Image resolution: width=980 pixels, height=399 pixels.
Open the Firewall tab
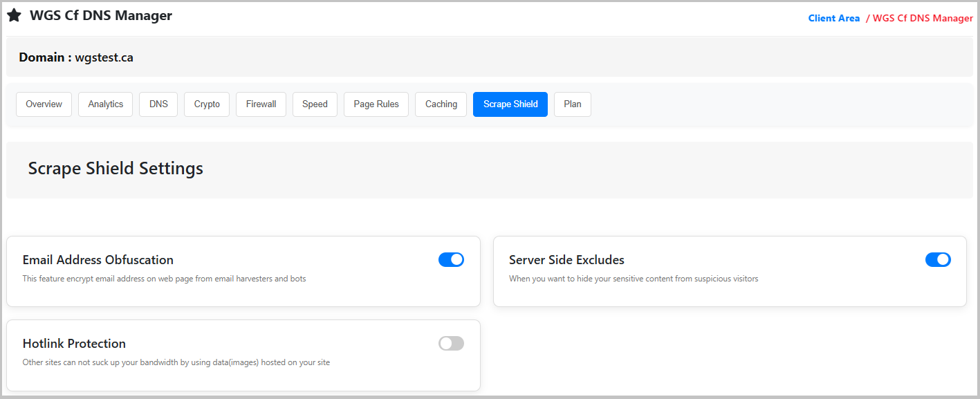(x=261, y=104)
